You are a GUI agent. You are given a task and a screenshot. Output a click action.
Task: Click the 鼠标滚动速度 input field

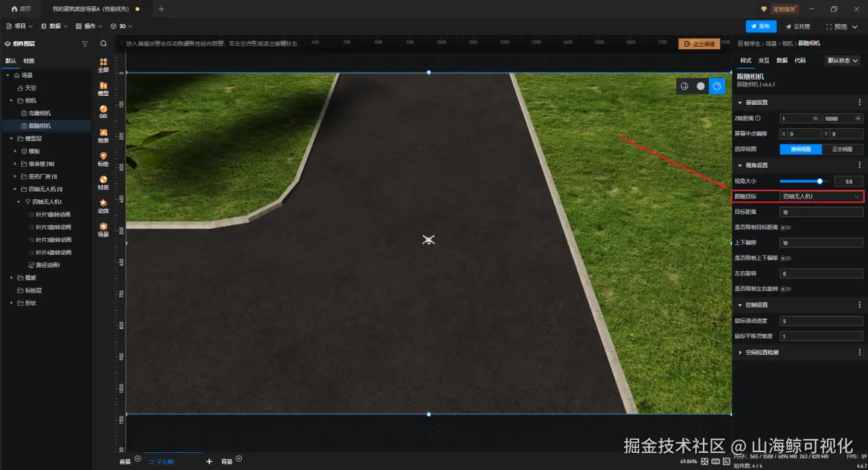click(x=821, y=321)
